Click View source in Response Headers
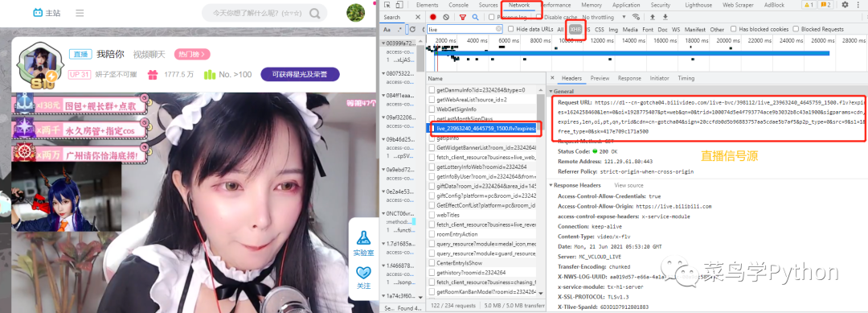This screenshot has width=868, height=313. coord(628,185)
